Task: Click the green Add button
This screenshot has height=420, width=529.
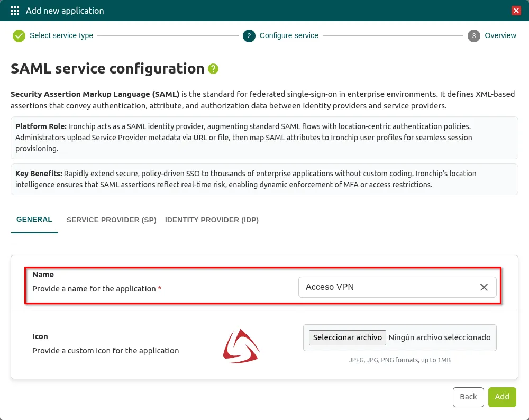Action: pos(501,397)
